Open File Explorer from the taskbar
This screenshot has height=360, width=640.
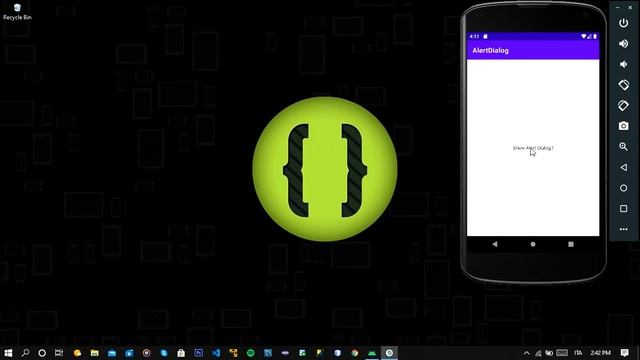click(x=95, y=353)
